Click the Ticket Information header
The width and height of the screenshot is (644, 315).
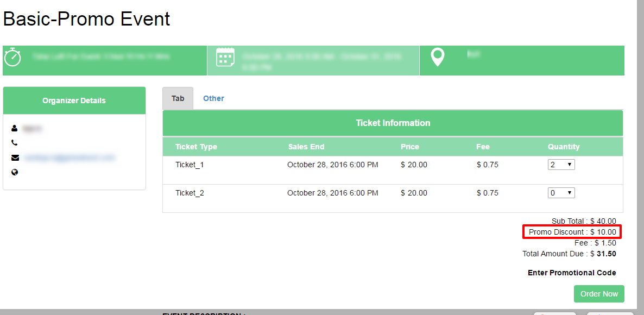(393, 123)
